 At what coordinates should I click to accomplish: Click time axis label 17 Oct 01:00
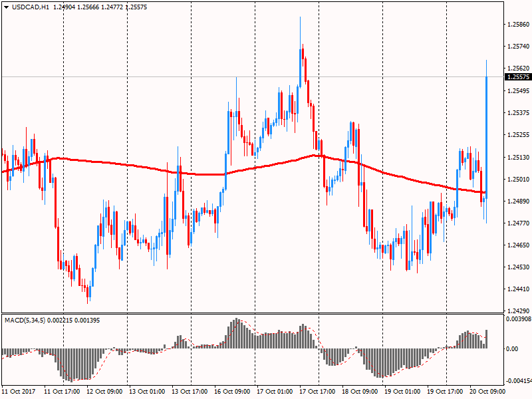coord(275,392)
